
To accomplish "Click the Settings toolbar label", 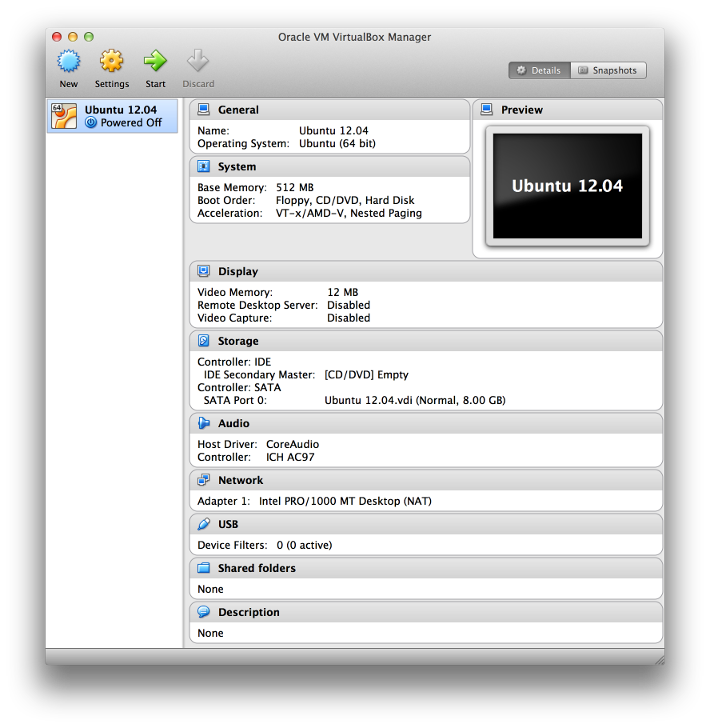I will click(112, 84).
